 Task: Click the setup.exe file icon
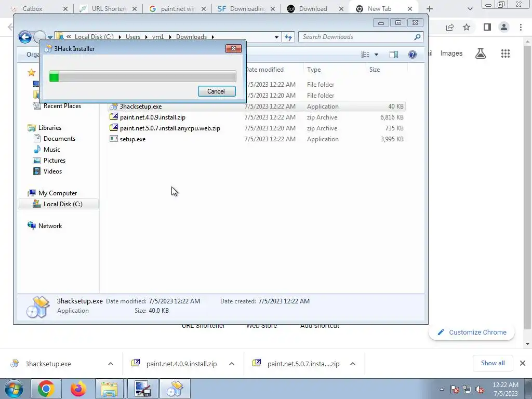click(x=114, y=139)
